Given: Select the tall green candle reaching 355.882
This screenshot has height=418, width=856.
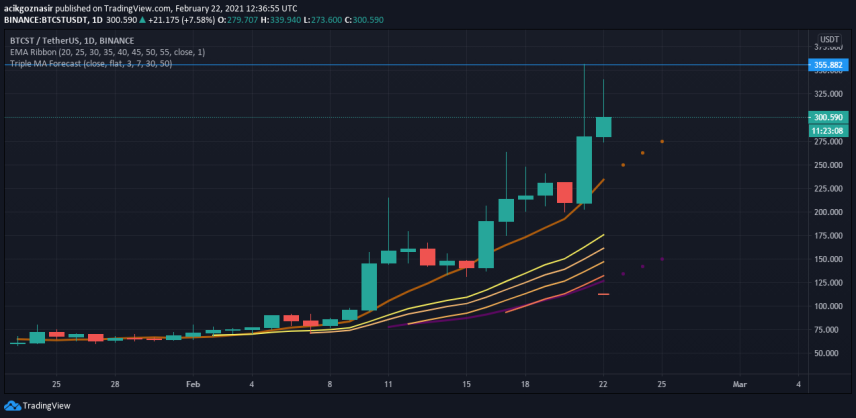Looking at the screenshot, I should (x=584, y=169).
